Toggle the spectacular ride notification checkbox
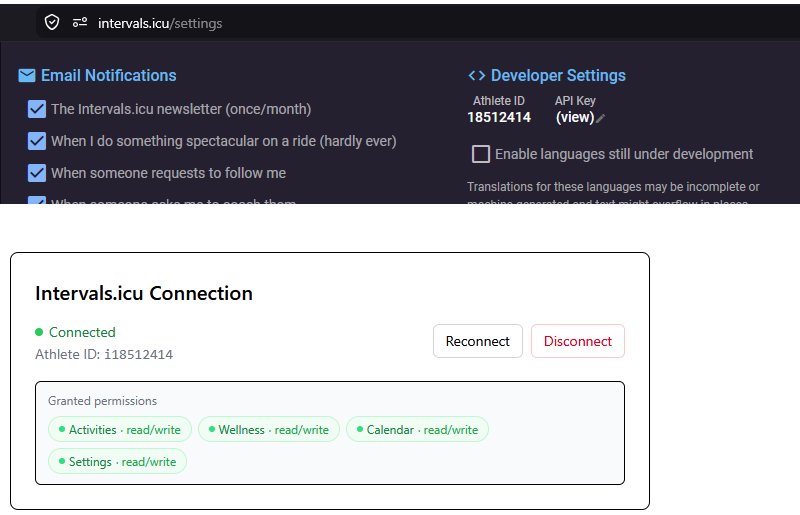 37,141
